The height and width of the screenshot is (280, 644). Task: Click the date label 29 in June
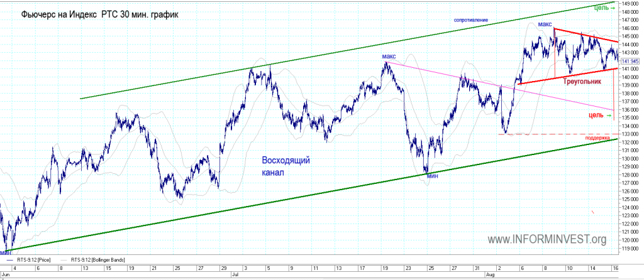click(x=223, y=268)
